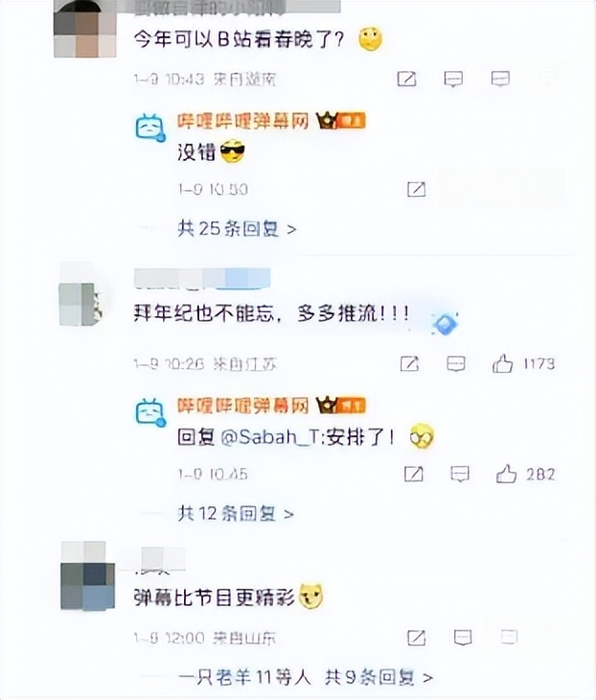Repost Bilibili's 安排了 reply

tap(414, 474)
